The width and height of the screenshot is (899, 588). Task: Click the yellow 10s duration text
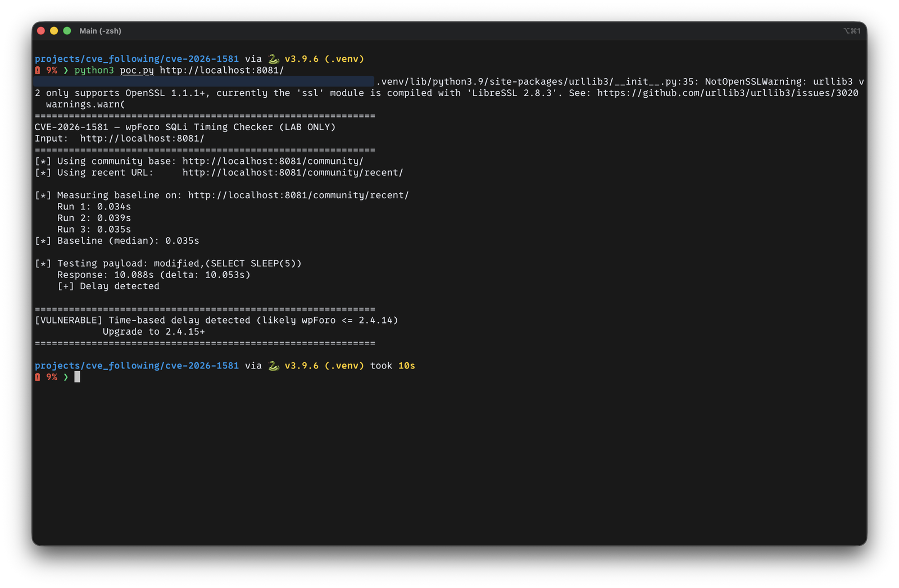point(407,366)
